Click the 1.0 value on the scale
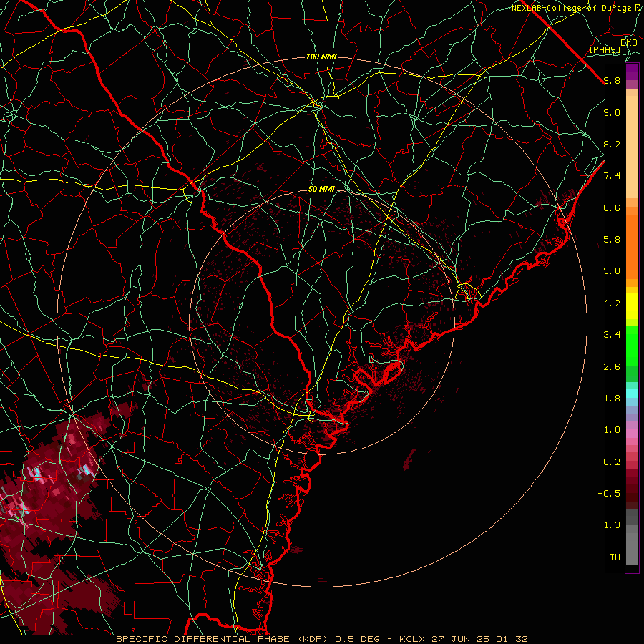Image resolution: width=644 pixels, height=644 pixels. click(612, 430)
